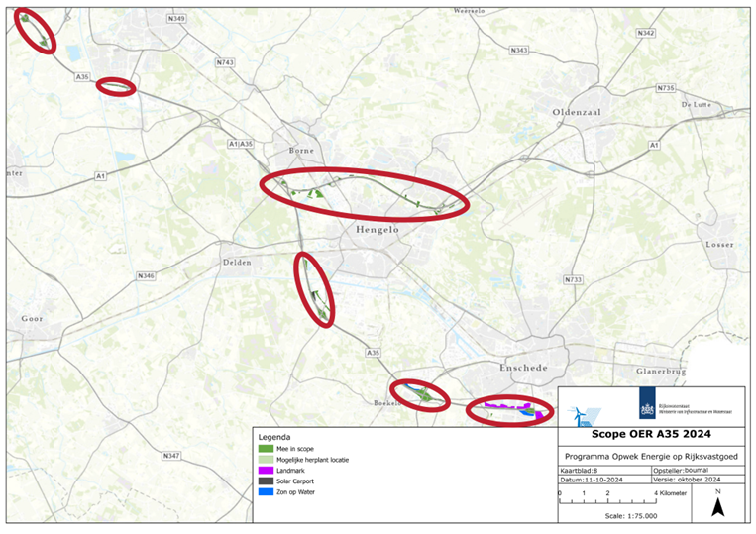Click the N342 road shield
Viewport: 756px width, 534px height.
tap(646, 33)
